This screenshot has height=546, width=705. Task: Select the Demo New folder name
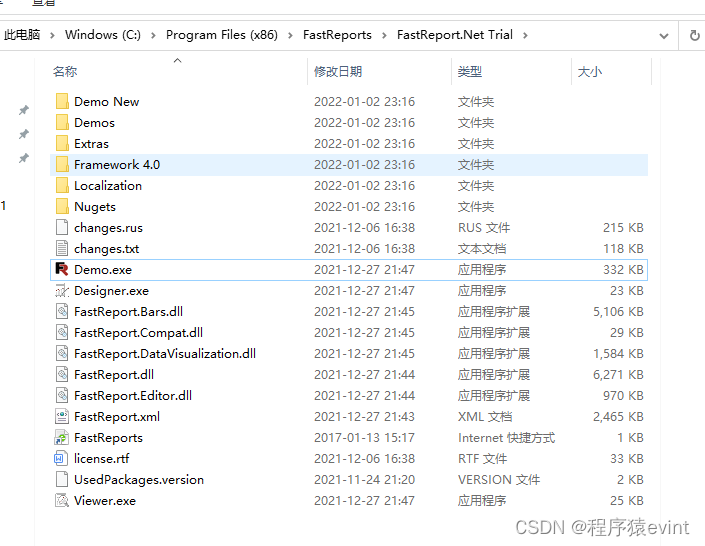pyautogui.click(x=107, y=102)
